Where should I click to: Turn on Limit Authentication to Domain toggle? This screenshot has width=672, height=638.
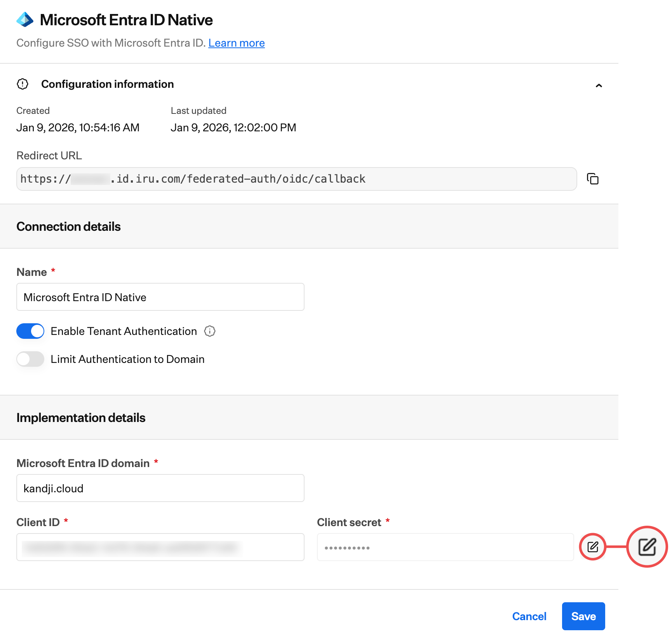click(x=30, y=359)
